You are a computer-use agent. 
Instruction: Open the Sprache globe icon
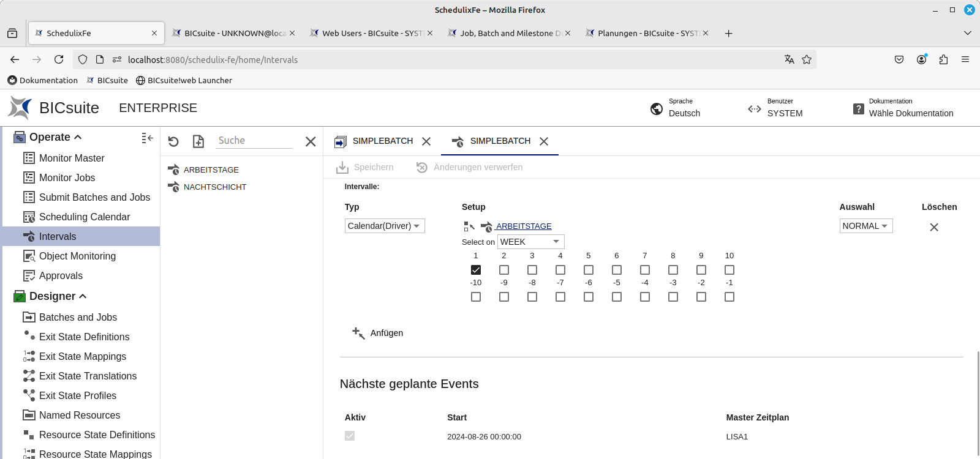click(657, 109)
